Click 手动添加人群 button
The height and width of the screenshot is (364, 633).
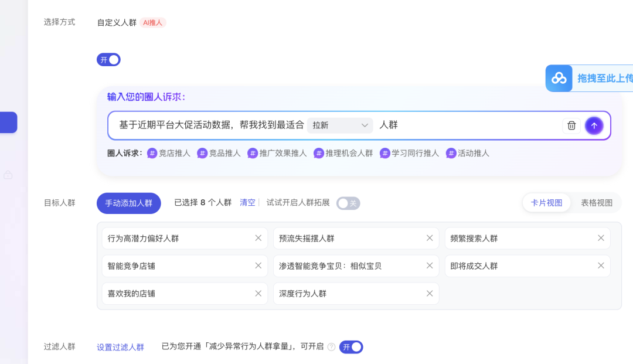tap(129, 203)
